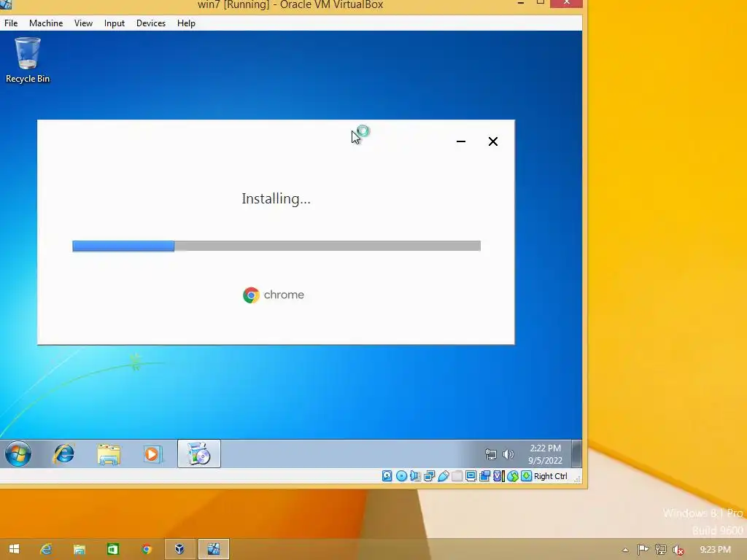The width and height of the screenshot is (747, 560).
Task: Click the VirtualBox audio indicator icon
Action: 415,475
